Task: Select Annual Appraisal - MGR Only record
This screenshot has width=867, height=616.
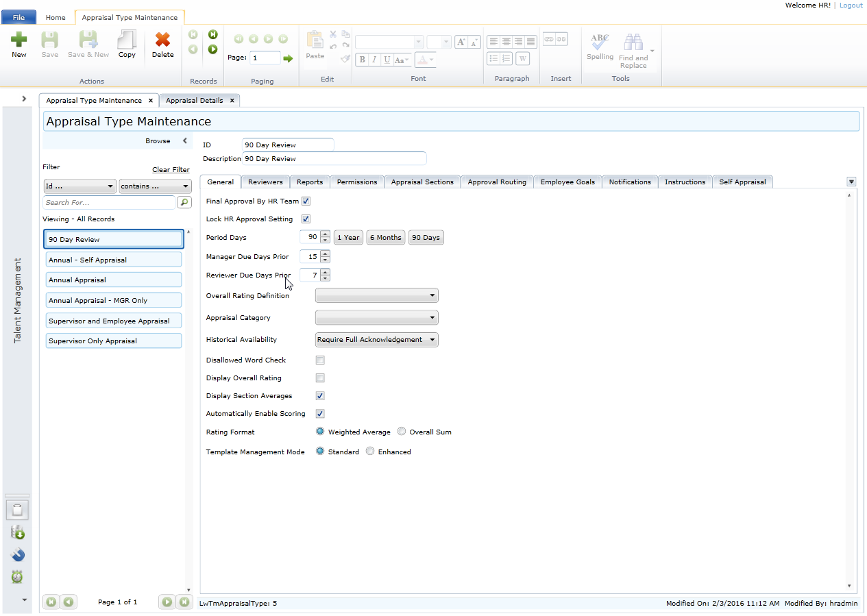Action: (114, 301)
